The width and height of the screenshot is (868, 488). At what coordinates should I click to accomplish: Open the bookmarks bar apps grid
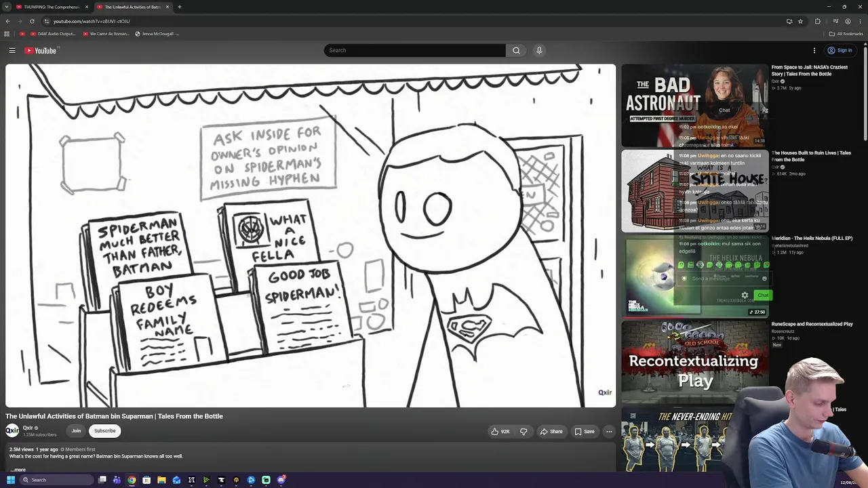[7, 34]
